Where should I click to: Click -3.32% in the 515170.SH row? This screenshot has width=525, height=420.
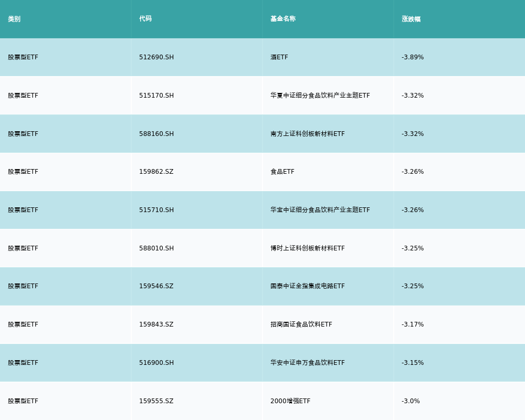coord(413,96)
